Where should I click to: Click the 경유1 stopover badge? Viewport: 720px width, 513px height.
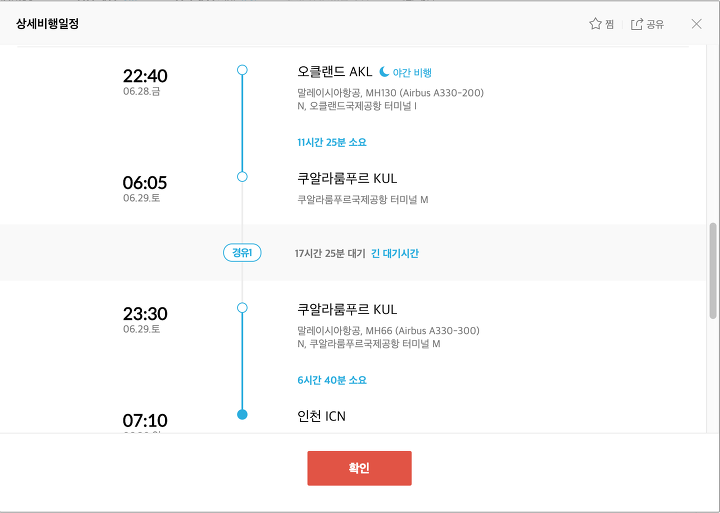(242, 253)
